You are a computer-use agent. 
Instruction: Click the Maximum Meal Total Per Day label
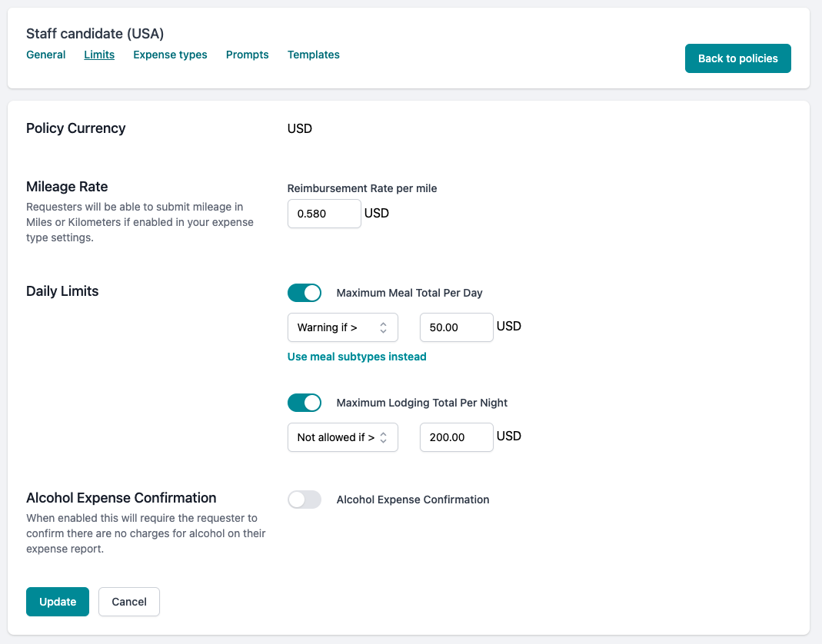[x=409, y=293]
